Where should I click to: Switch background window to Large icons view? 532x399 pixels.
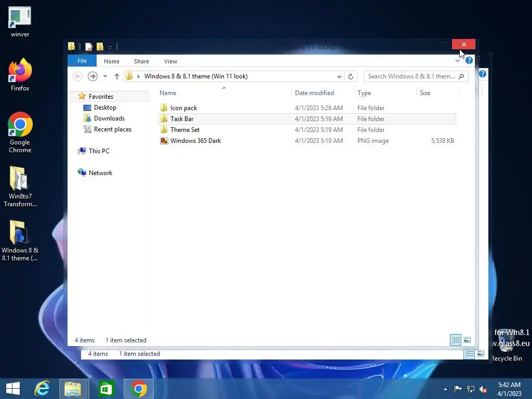[481, 353]
